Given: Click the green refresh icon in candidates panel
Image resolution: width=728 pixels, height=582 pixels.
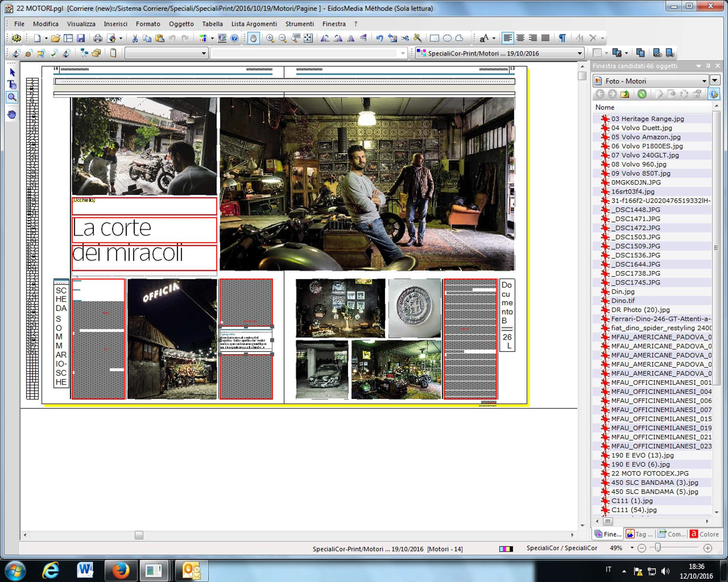Looking at the screenshot, I should pos(642,94).
